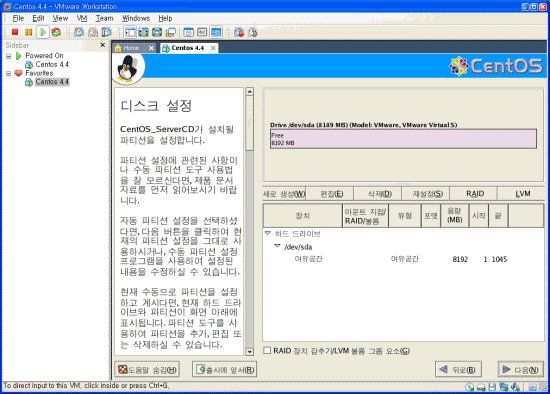This screenshot has width=550, height=394.
Task: Click the network adapter status bar icon
Action: point(504,387)
